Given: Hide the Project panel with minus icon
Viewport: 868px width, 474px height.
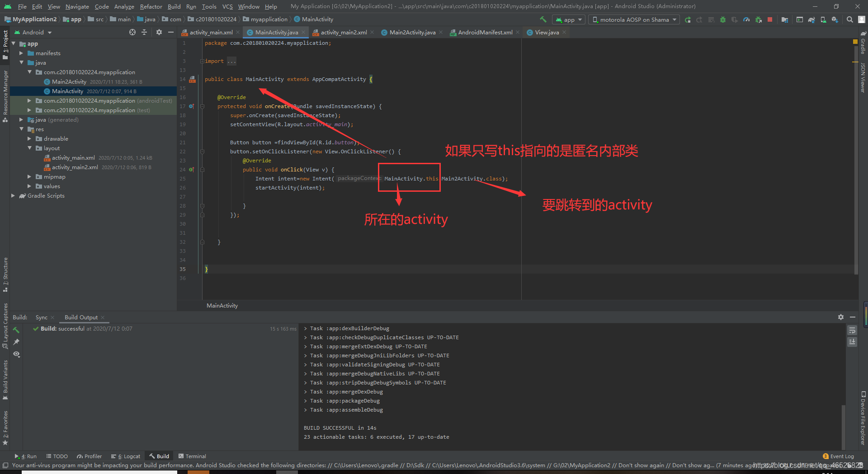Looking at the screenshot, I should click(170, 32).
